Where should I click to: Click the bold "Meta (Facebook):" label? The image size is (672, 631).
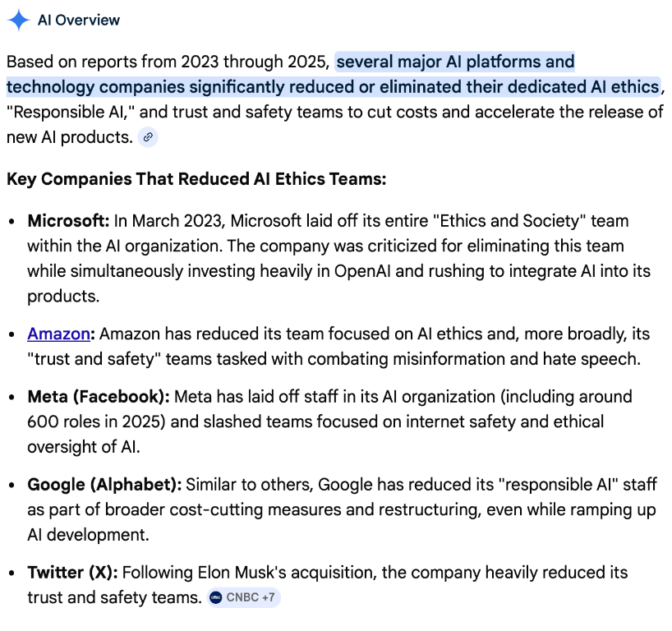pyautogui.click(x=99, y=397)
